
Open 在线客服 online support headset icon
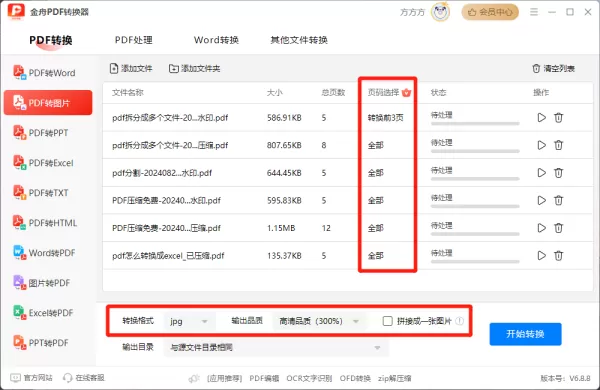tap(67, 378)
